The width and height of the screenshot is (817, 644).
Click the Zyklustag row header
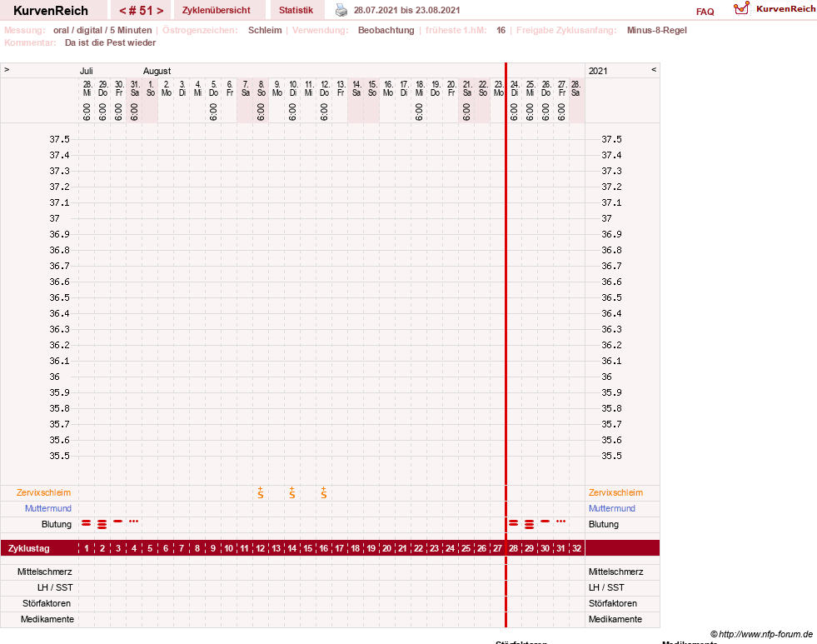click(x=28, y=548)
